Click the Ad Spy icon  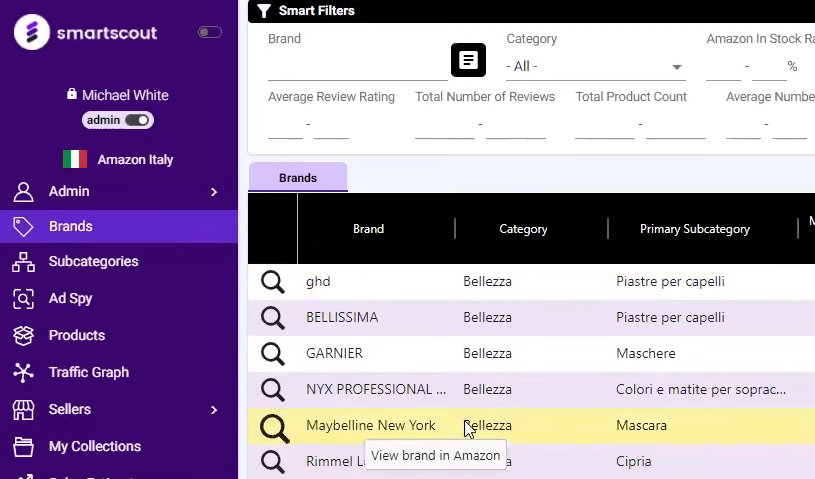[23, 299]
